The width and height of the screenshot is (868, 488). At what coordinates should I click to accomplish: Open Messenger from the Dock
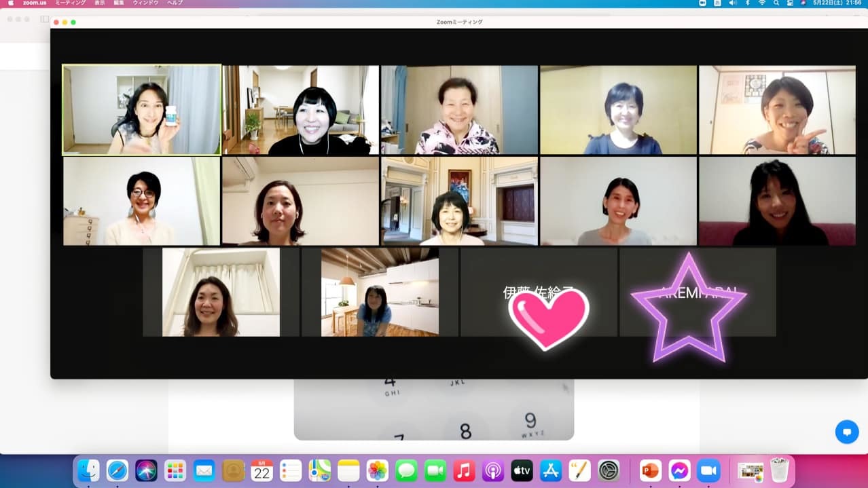pyautogui.click(x=679, y=470)
